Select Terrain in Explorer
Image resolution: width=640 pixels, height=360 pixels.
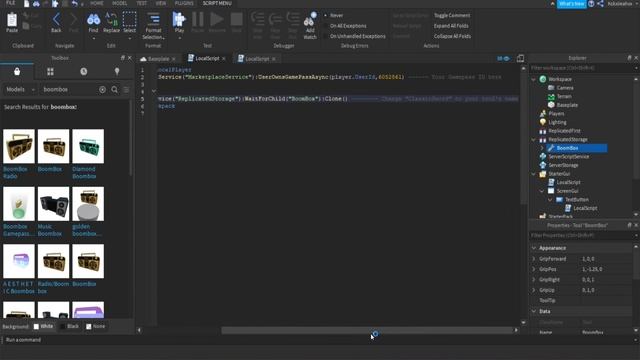pos(564,96)
